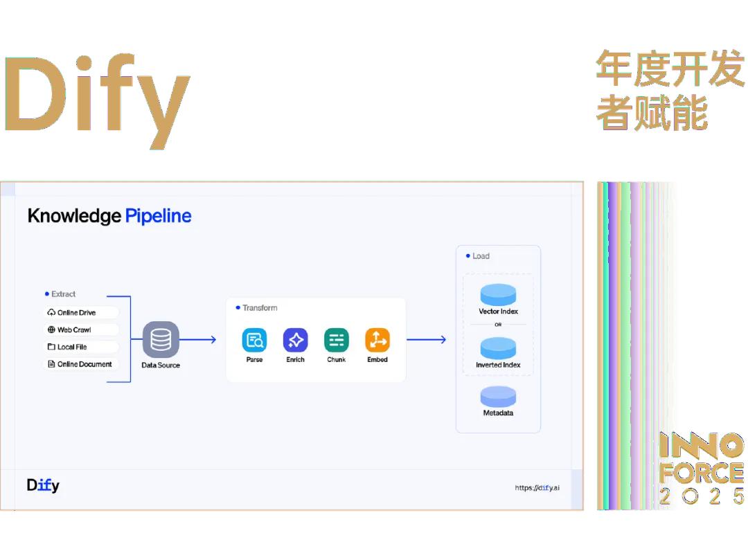Choose the Local File source item

tap(80, 347)
